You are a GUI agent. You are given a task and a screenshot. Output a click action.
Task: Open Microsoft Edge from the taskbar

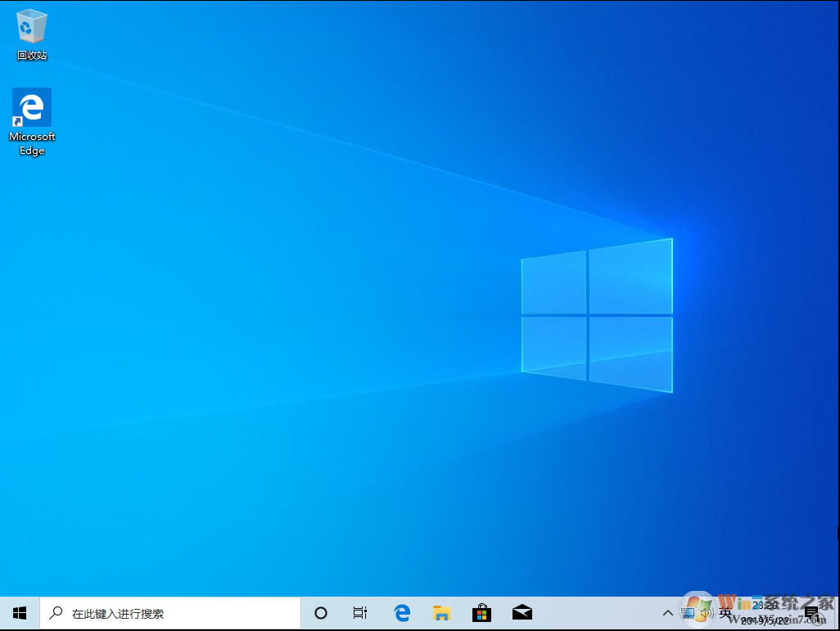click(401, 612)
